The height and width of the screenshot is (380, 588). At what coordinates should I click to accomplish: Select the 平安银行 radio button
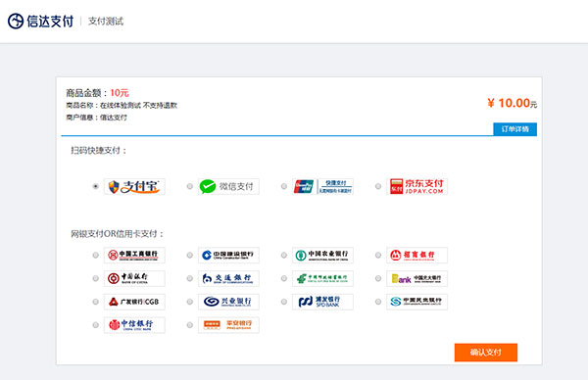tap(190, 325)
